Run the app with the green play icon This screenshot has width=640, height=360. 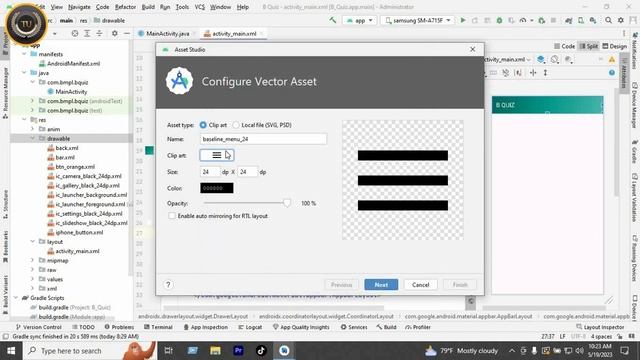tap(463, 20)
